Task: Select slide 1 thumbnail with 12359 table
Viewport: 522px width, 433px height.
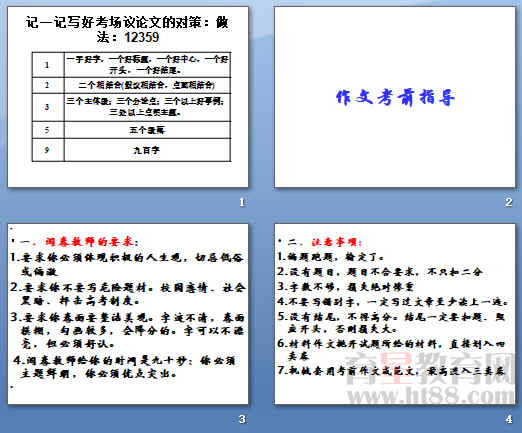Action: tap(128, 97)
